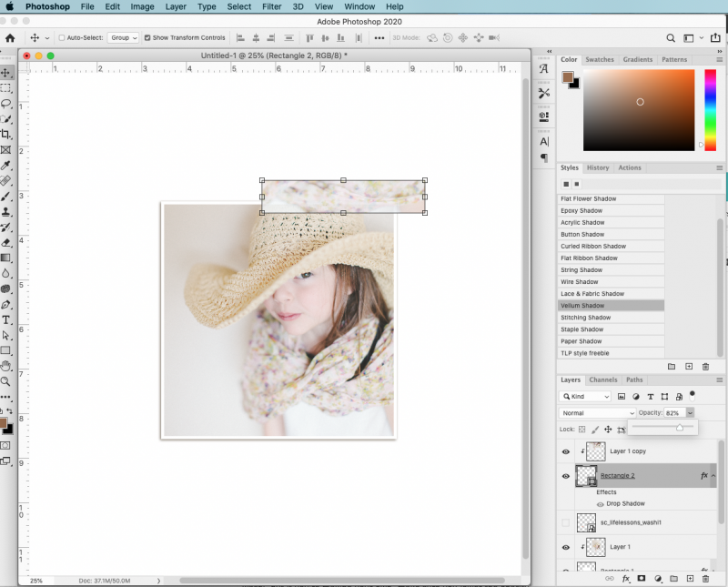Click the Opacity popup slider handle
Screen dimensions: 728x587
[680, 428]
